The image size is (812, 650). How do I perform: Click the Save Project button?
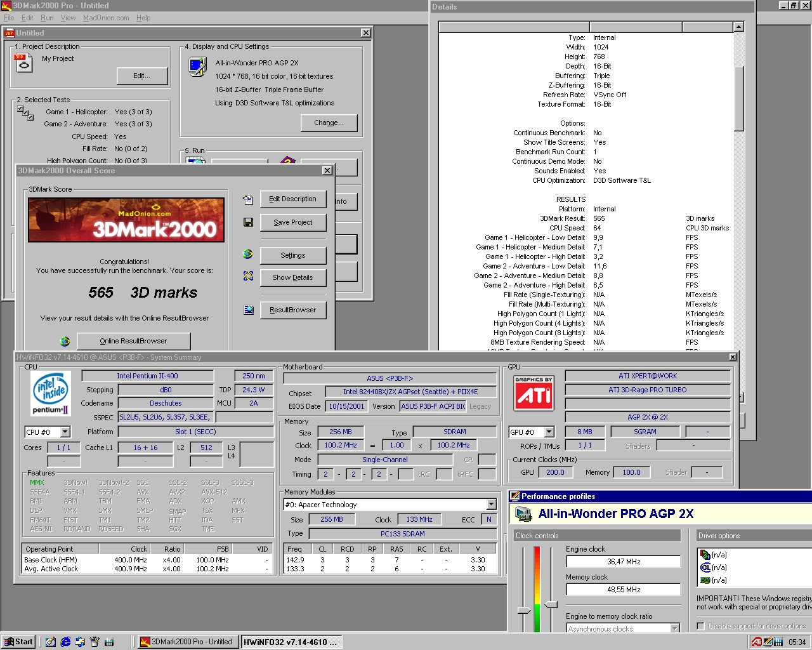[x=292, y=223]
